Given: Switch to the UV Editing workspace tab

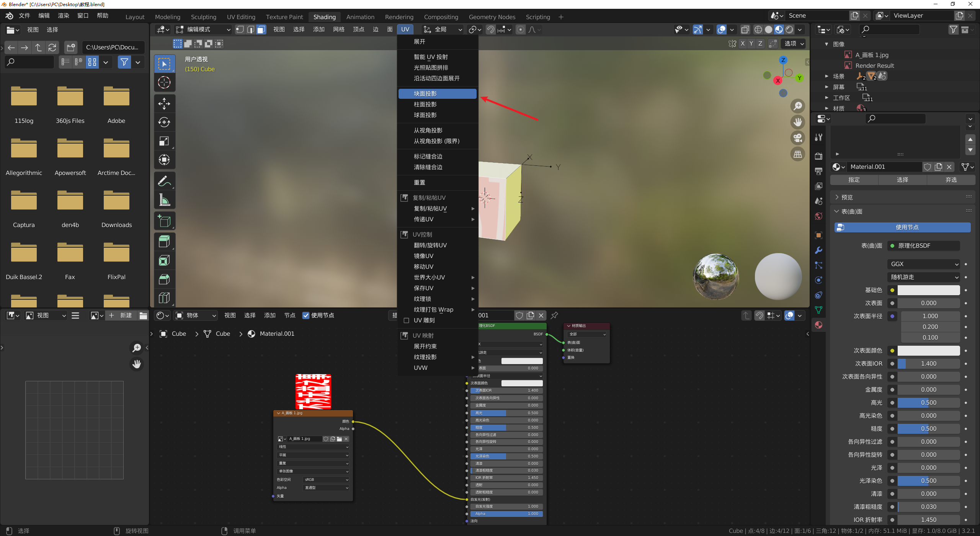Looking at the screenshot, I should pos(241,17).
